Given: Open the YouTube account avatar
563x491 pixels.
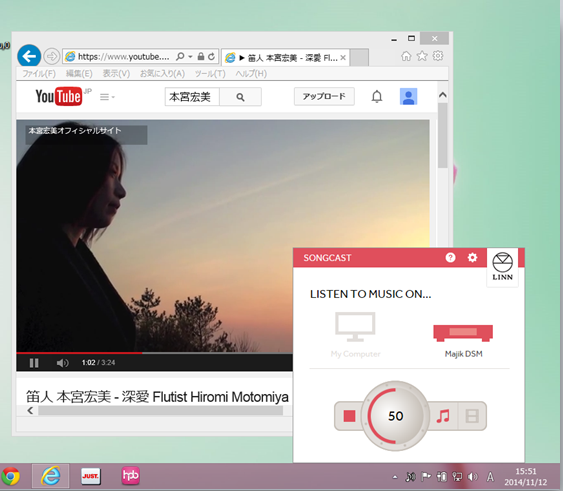Looking at the screenshot, I should pyautogui.click(x=408, y=97).
